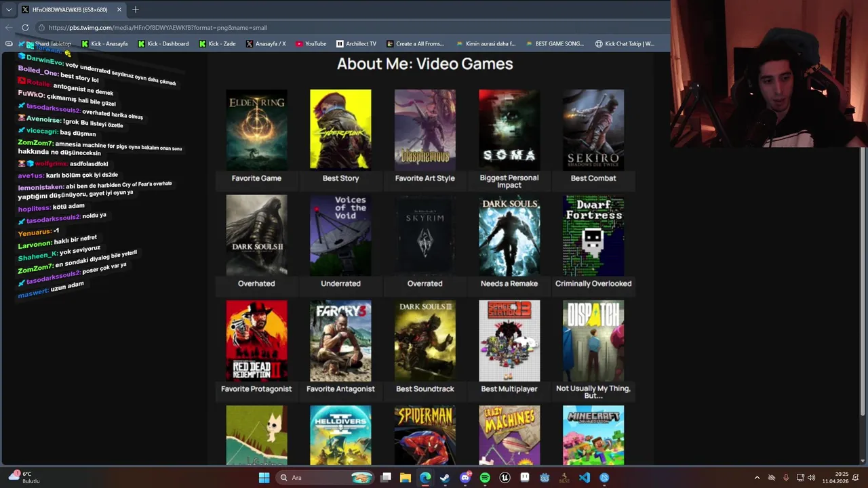Open the Windows Start menu

point(264,478)
